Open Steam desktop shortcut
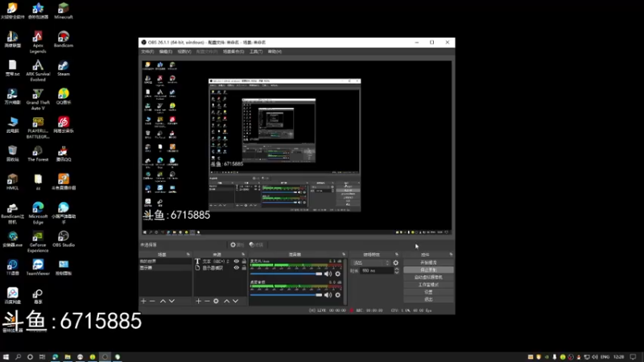This screenshot has width=644, height=362. click(x=64, y=68)
